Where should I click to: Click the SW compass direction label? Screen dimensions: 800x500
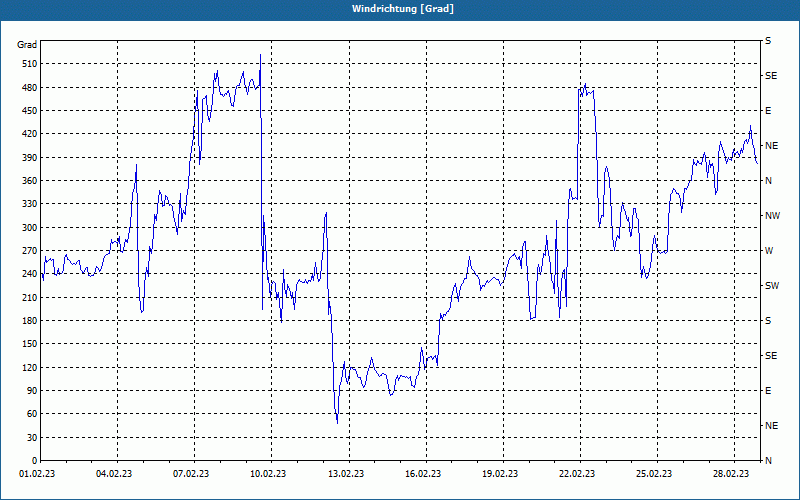[x=772, y=286]
